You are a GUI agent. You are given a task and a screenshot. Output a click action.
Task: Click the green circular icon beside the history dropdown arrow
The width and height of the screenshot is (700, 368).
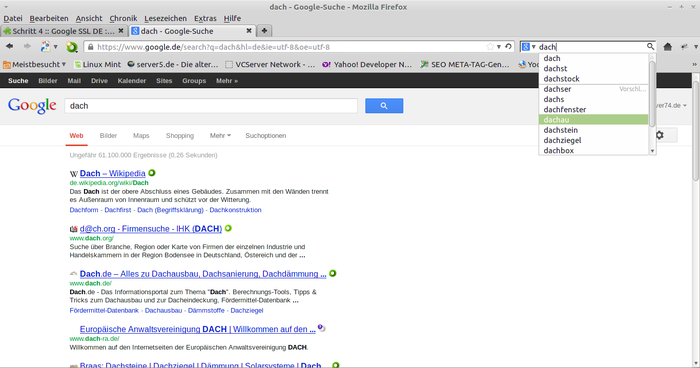point(72,46)
